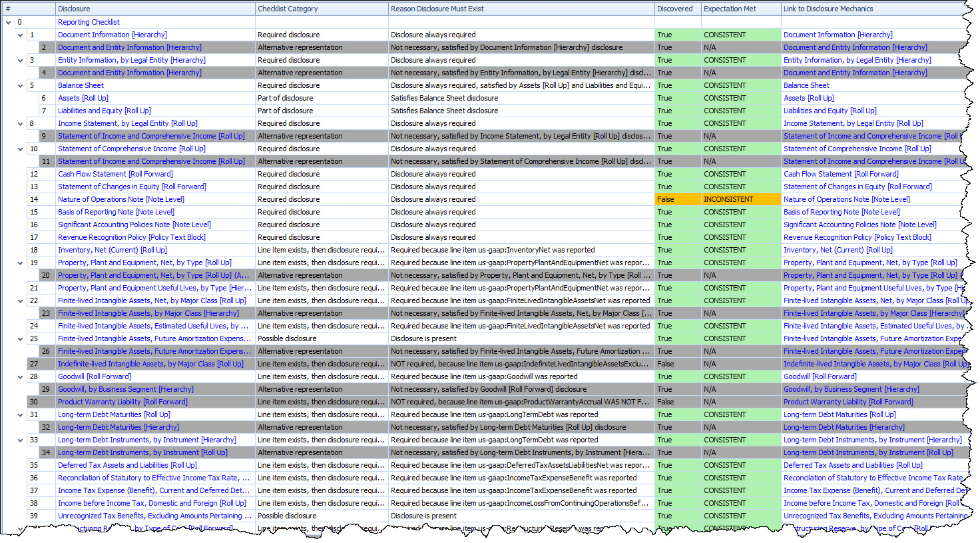980x543 pixels.
Task: Open Basis of Reporting Note in Disclosure column
Action: pos(116,212)
